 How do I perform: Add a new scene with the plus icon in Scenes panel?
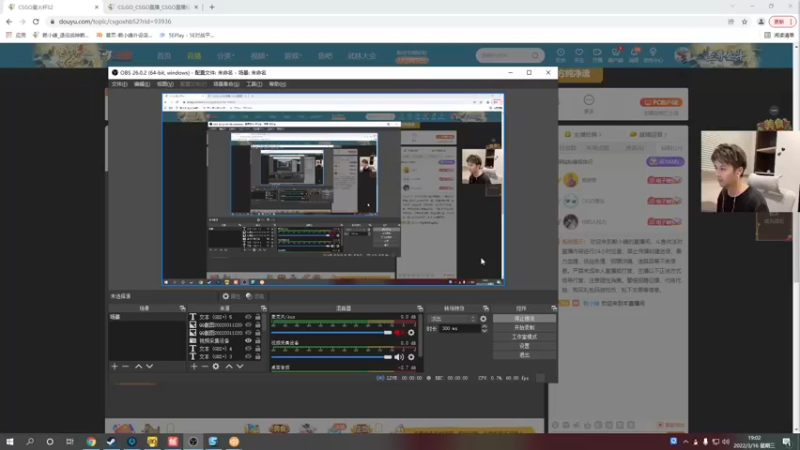click(114, 366)
